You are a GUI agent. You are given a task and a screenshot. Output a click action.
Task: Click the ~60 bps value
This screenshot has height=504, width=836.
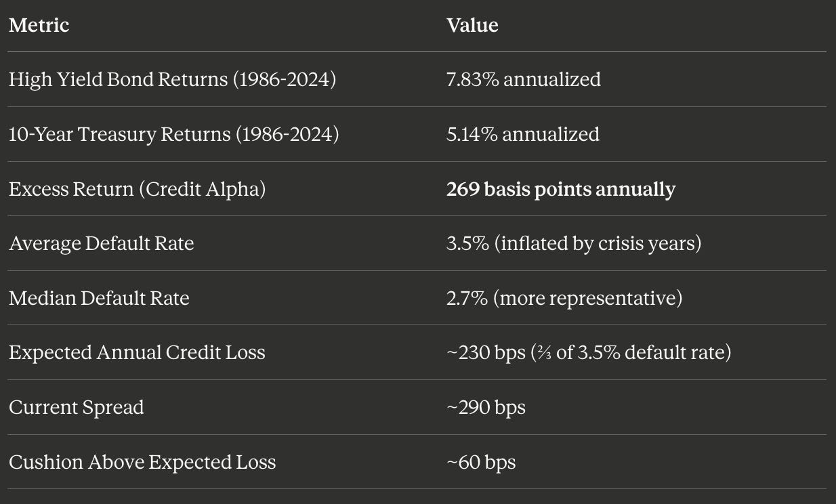pyautogui.click(x=481, y=463)
